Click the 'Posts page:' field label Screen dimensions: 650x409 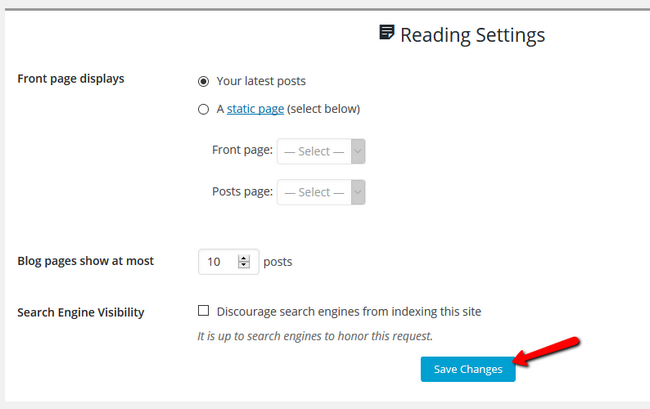242,191
